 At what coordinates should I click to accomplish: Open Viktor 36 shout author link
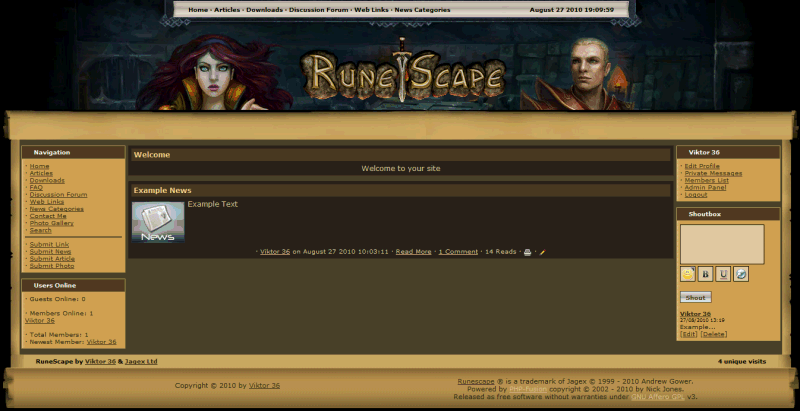pos(695,314)
